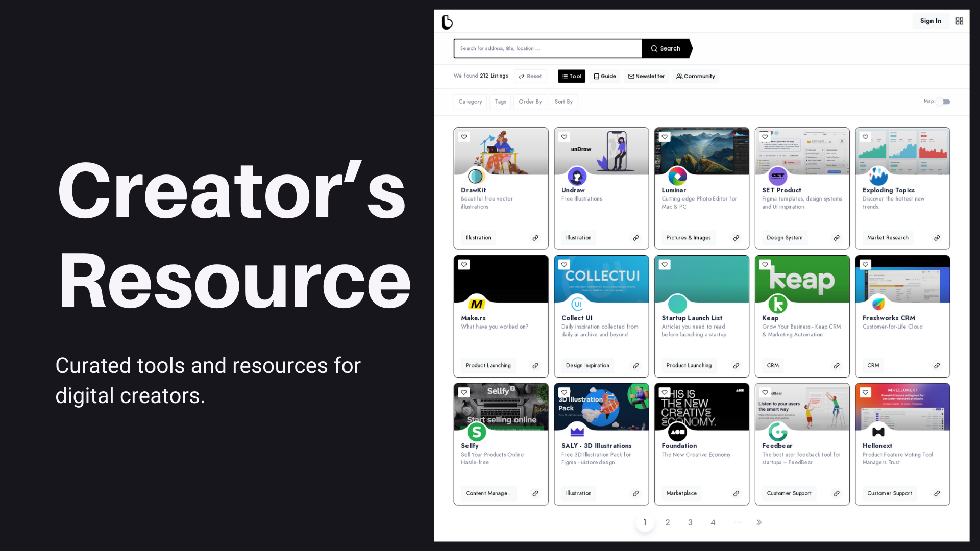This screenshot has width=980, height=551.
Task: Go to results page 2
Action: click(x=668, y=522)
